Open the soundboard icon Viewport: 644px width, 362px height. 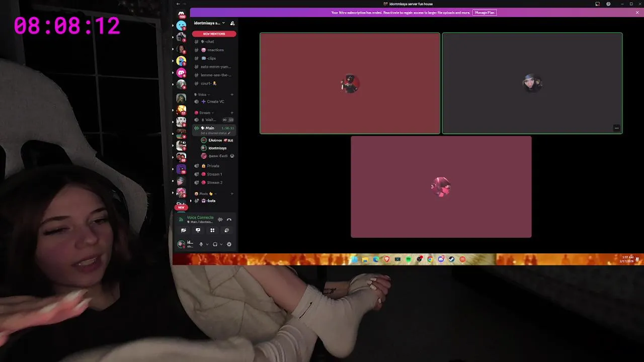(227, 230)
